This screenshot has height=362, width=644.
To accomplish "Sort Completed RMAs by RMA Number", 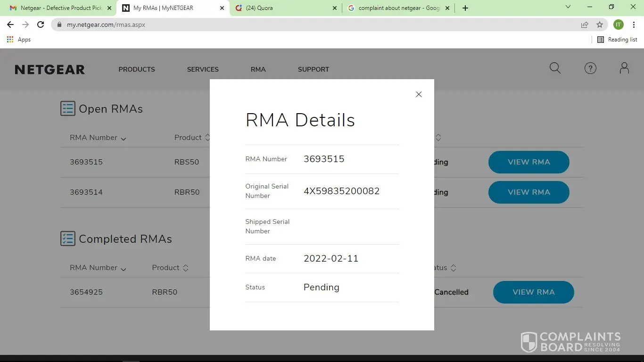I will tap(98, 268).
